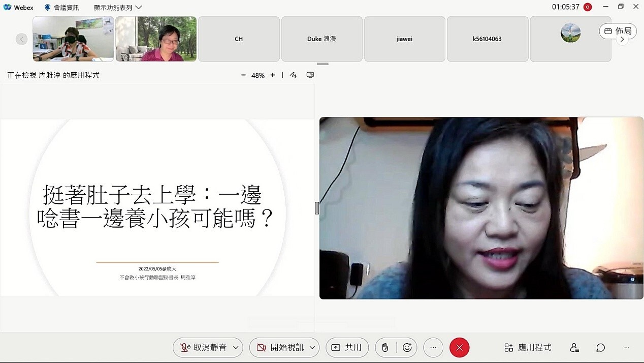
Task: Expand video options arrow beside 開始視訊
Action: 312,348
